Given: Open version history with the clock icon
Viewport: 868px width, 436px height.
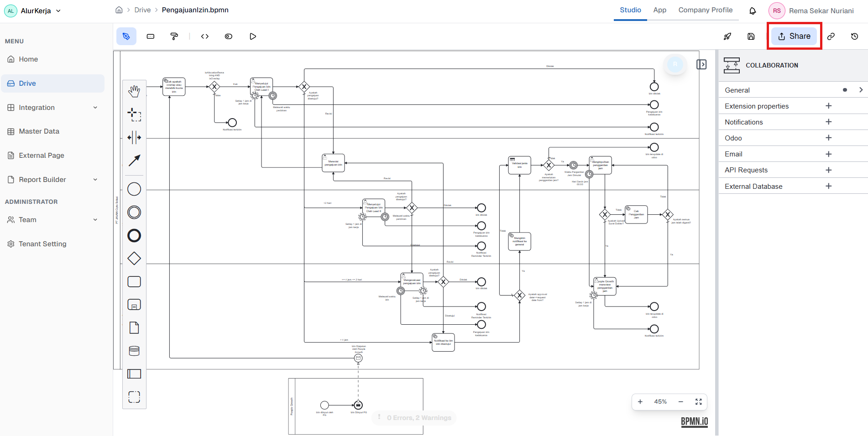Looking at the screenshot, I should click(854, 36).
